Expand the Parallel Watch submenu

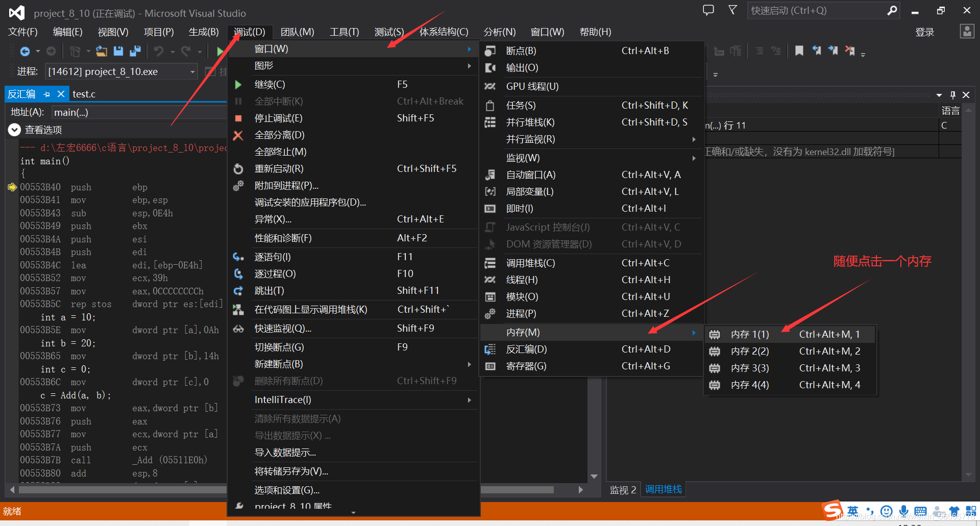point(592,139)
